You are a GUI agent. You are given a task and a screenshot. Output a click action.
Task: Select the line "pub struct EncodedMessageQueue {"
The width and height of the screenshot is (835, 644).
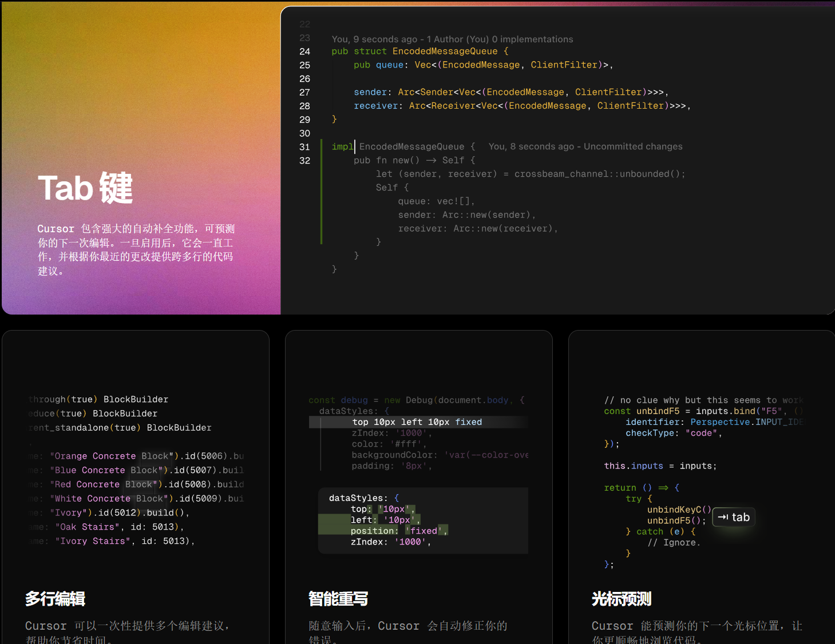tap(420, 51)
